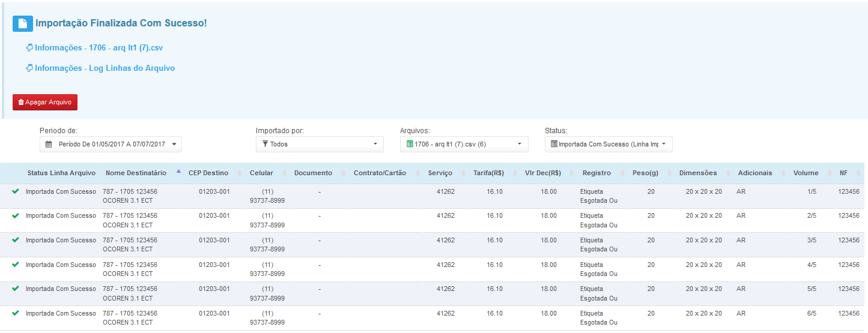Image resolution: width=868 pixels, height=333 pixels.
Task: Select the table row with volume 3/5
Action: [x=434, y=245]
